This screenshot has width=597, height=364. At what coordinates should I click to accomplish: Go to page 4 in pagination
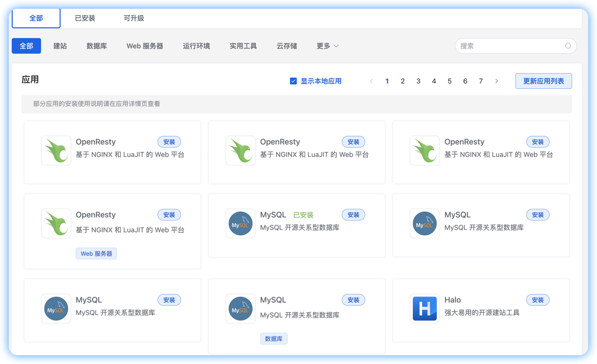tap(434, 81)
